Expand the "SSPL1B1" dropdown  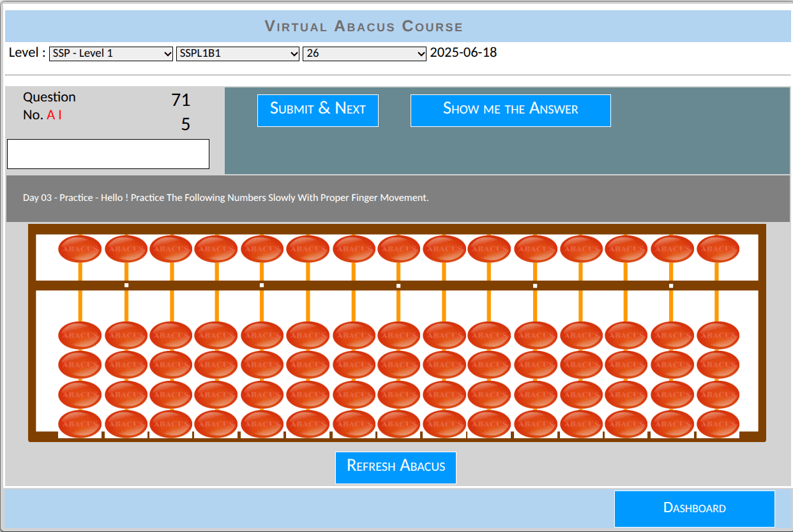click(238, 54)
